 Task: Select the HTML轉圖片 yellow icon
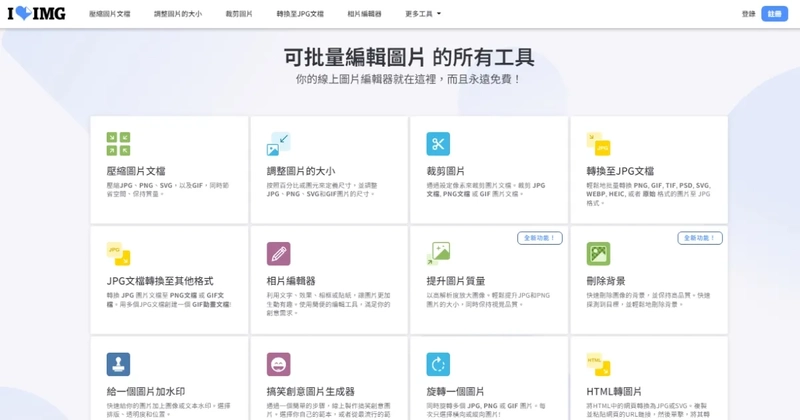tap(598, 363)
